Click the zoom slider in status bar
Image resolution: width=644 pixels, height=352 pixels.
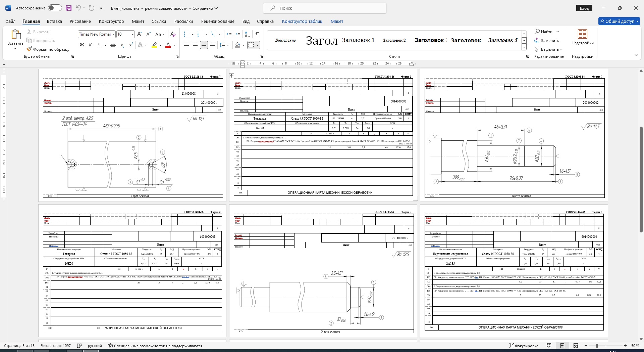point(597,346)
